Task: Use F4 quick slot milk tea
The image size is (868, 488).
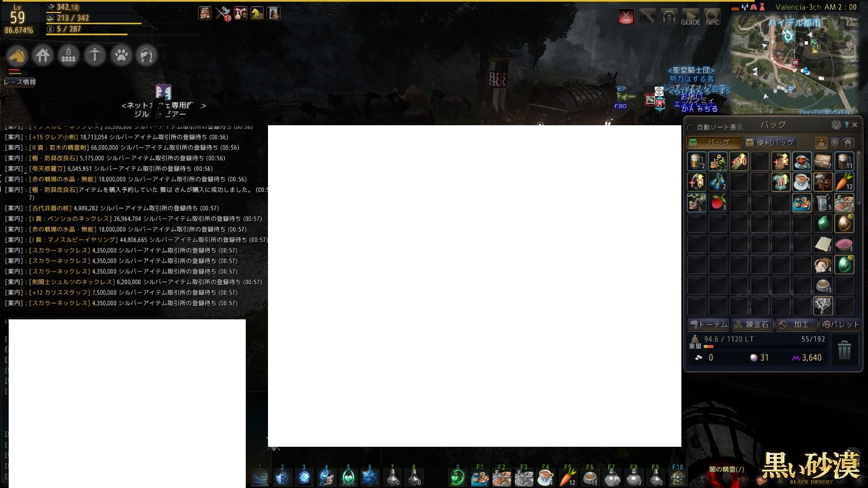Action: [546, 477]
